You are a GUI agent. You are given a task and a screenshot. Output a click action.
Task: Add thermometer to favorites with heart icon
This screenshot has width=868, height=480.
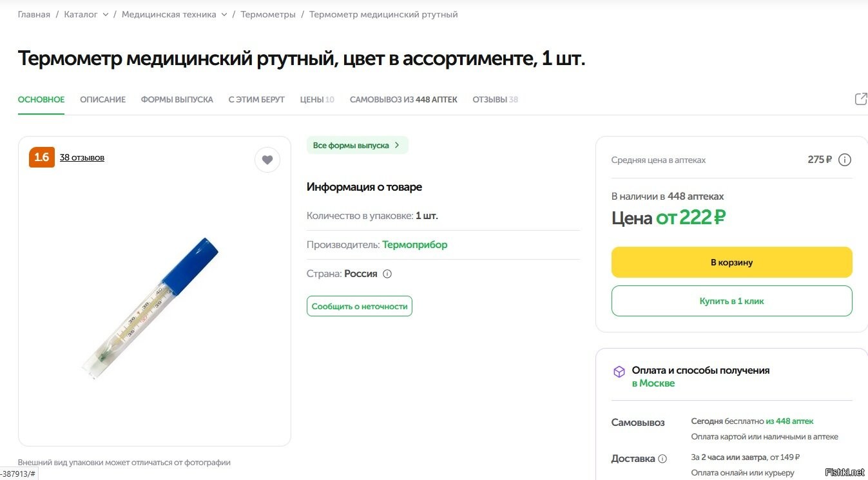(x=267, y=160)
